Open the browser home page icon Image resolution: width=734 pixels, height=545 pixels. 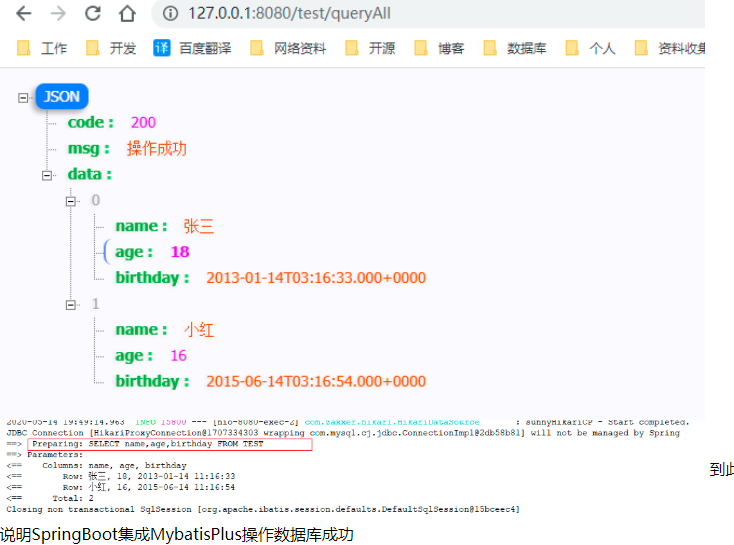(127, 14)
